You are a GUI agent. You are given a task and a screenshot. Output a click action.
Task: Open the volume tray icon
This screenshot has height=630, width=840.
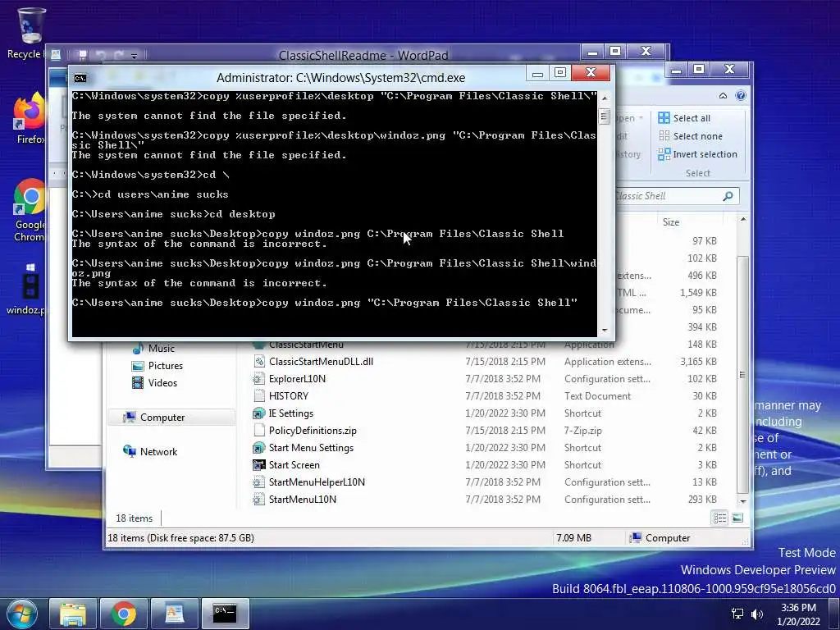click(x=757, y=614)
